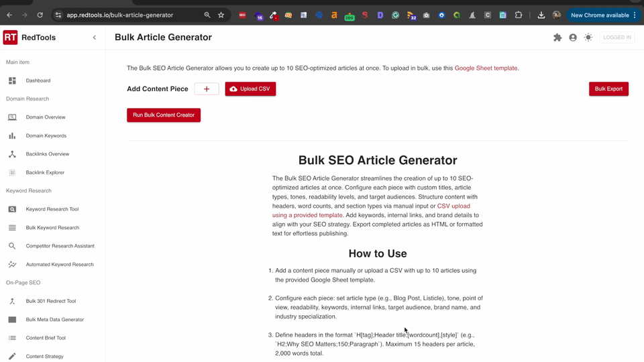Click New Chrome available update button

pos(603,15)
